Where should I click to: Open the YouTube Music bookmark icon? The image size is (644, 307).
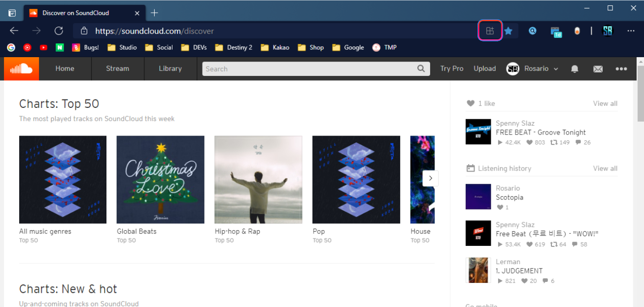coord(27,47)
